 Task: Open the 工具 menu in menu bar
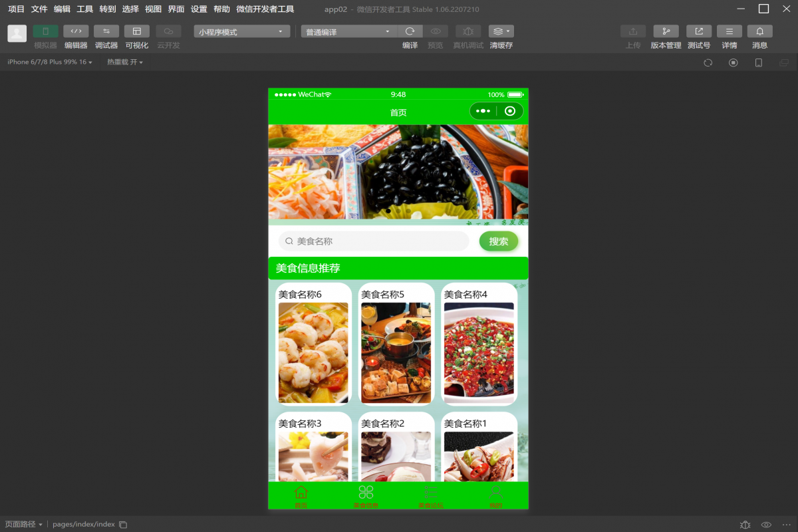click(84, 9)
